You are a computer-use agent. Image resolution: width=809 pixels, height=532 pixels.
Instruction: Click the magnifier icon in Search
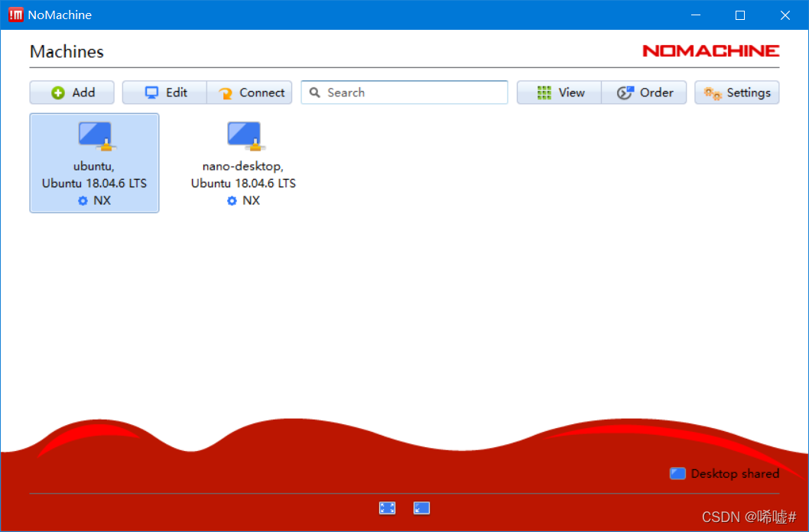(315, 92)
